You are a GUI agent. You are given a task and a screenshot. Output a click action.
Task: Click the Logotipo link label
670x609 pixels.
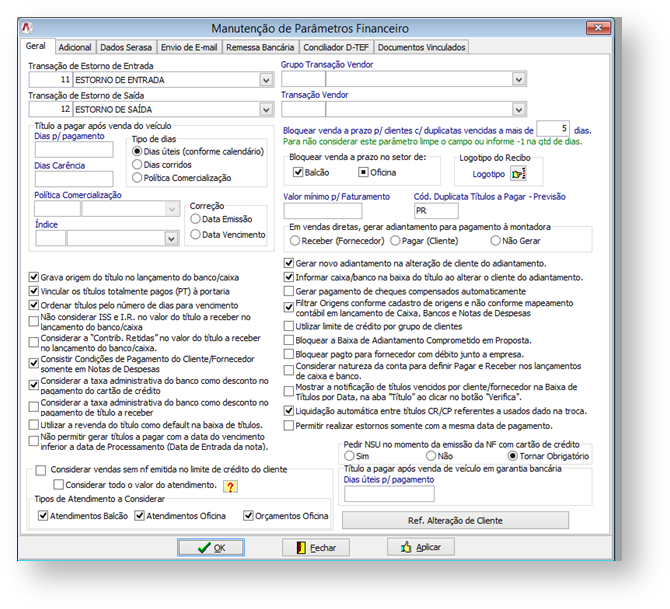pyautogui.click(x=488, y=174)
